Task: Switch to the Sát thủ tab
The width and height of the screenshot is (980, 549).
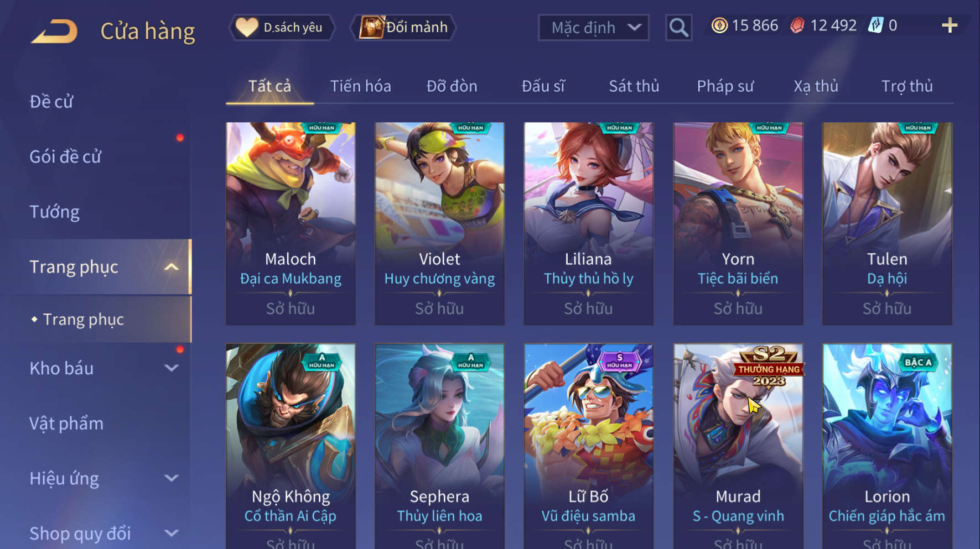Action: click(x=634, y=86)
